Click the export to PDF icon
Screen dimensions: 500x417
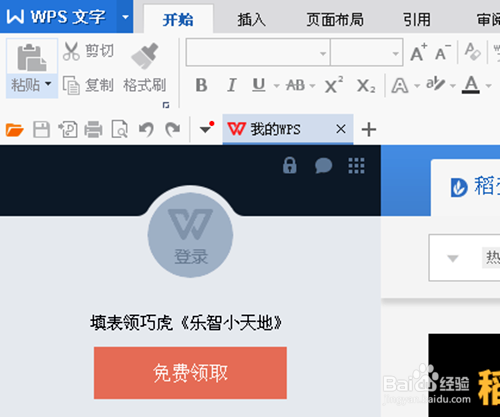coord(68,129)
